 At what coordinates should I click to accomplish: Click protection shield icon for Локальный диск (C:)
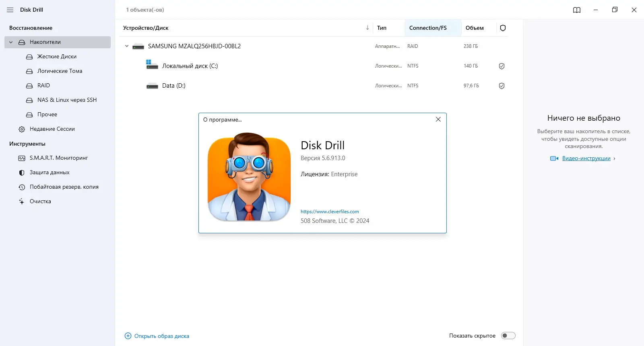[x=502, y=66]
